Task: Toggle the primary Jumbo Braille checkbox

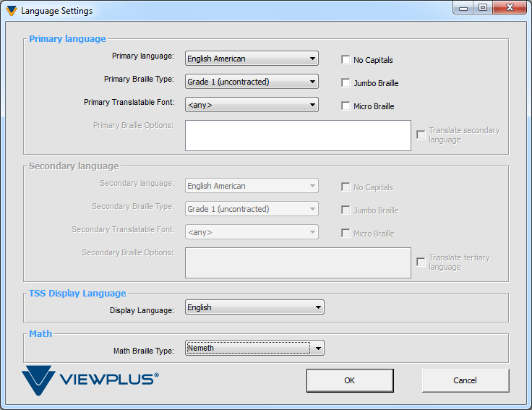Action: coord(346,83)
